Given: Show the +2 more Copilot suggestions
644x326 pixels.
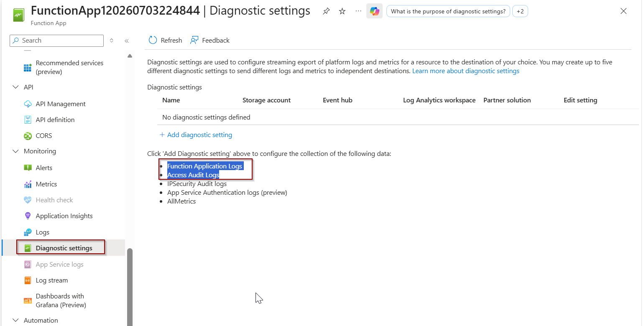Looking at the screenshot, I should (x=520, y=11).
